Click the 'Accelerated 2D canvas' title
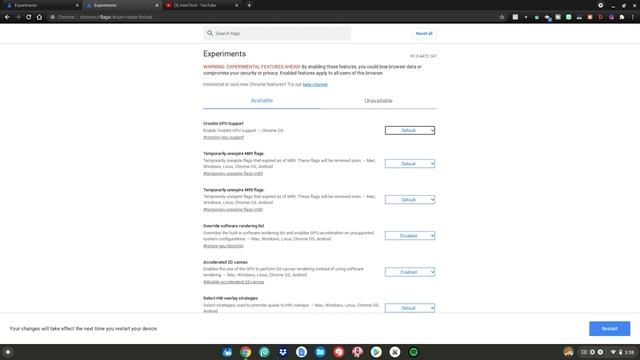640x360 pixels. click(225, 262)
